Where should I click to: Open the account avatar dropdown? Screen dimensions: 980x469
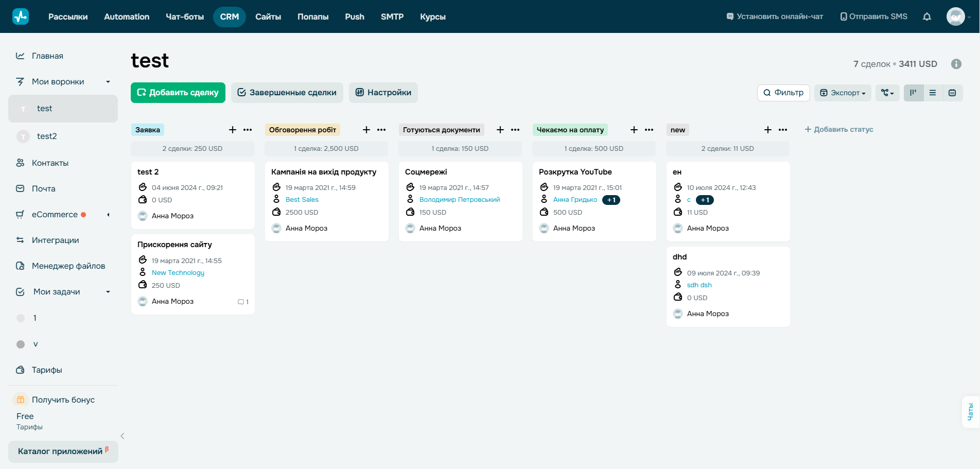point(956,16)
